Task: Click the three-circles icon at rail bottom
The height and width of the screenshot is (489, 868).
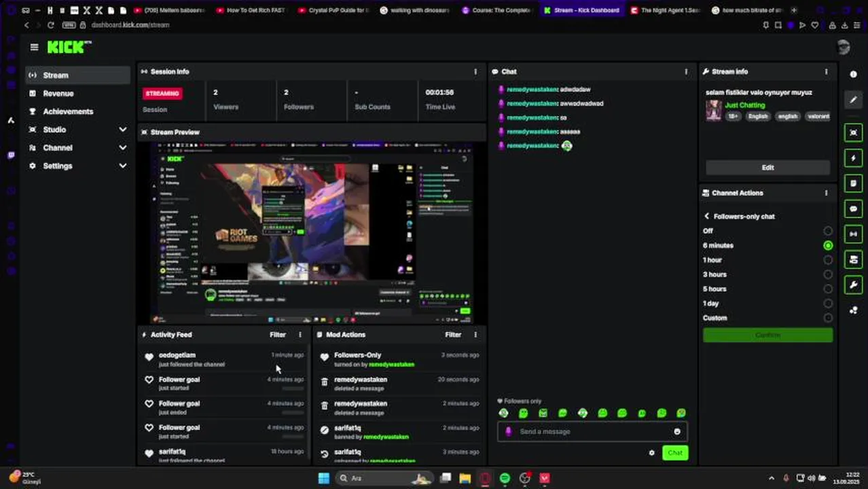Action: click(x=854, y=310)
